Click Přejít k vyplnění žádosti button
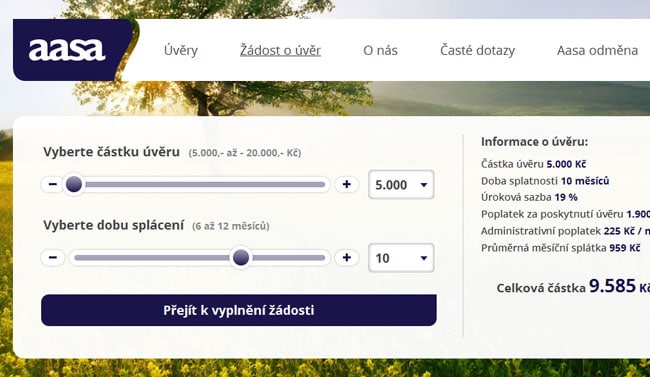The height and width of the screenshot is (377, 650). [x=239, y=310]
